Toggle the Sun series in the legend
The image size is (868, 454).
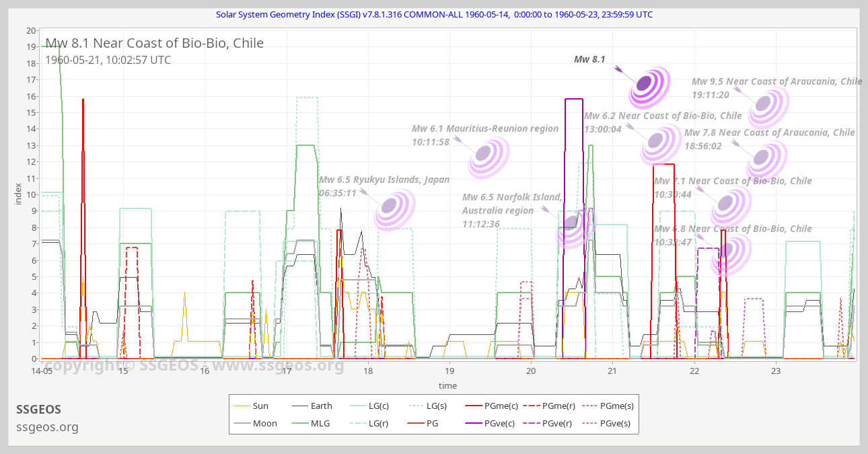tap(250, 406)
